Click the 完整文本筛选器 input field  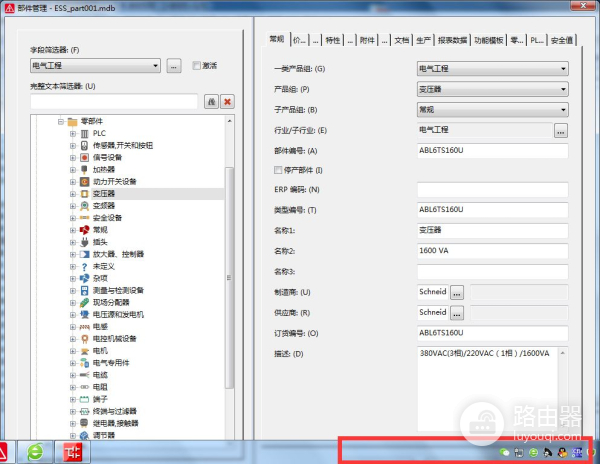pyautogui.click(x=114, y=102)
